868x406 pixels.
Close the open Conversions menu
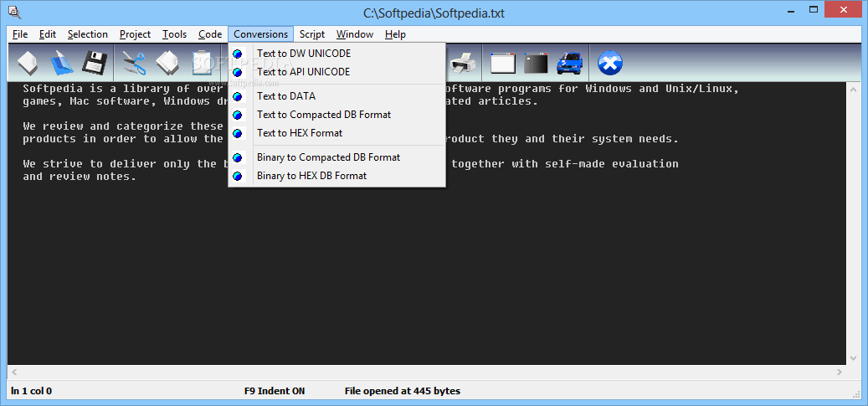pos(260,34)
